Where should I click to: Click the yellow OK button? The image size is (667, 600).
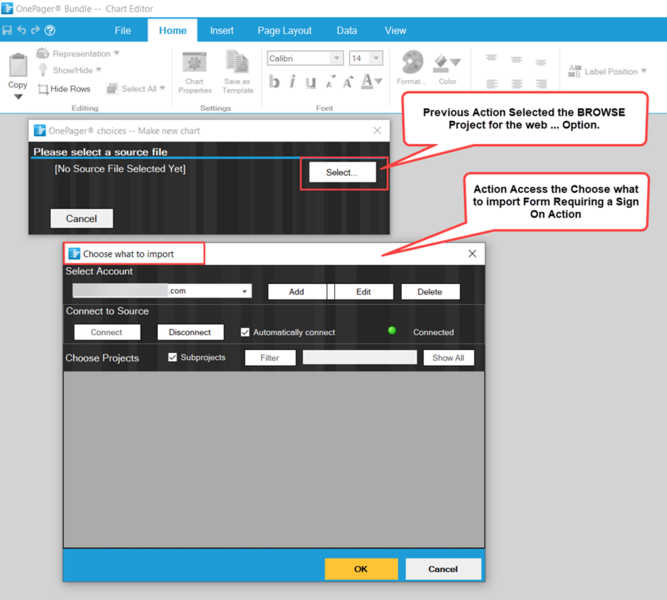tap(361, 569)
